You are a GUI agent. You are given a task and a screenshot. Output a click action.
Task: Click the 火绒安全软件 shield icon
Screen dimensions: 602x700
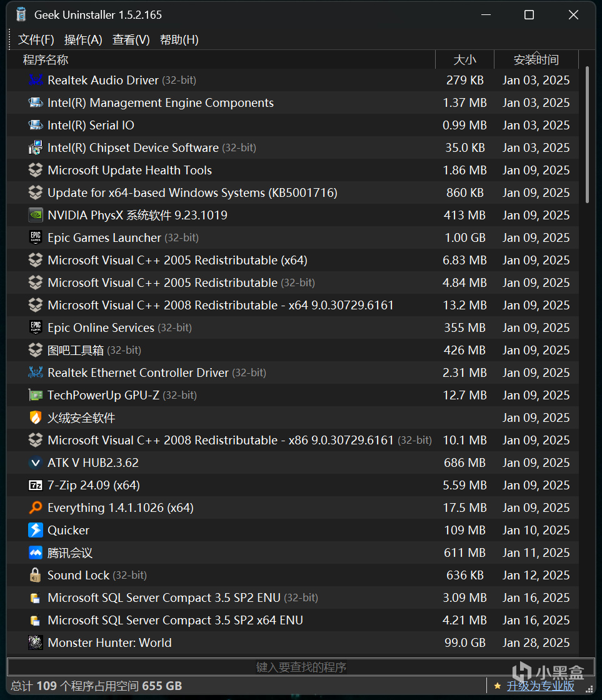36,417
